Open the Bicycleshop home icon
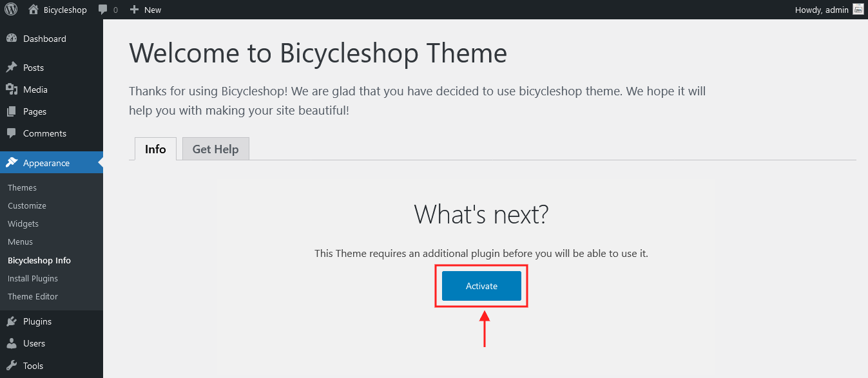This screenshot has width=868, height=378. click(x=34, y=10)
